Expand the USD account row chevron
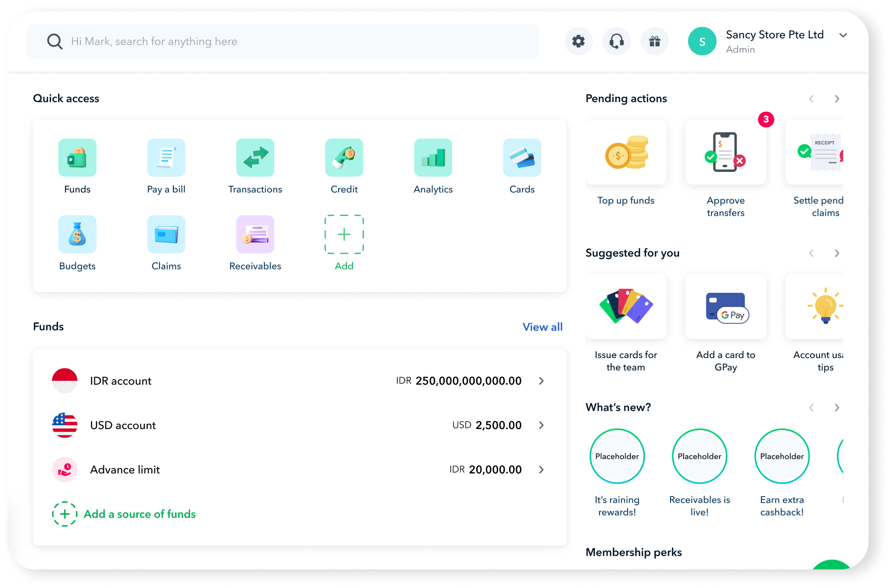This screenshot has height=588, width=891. point(541,425)
